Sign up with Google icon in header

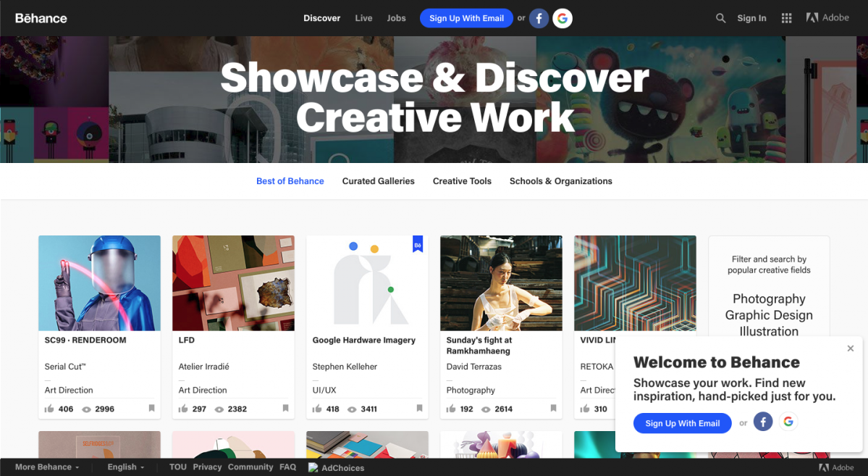point(562,18)
